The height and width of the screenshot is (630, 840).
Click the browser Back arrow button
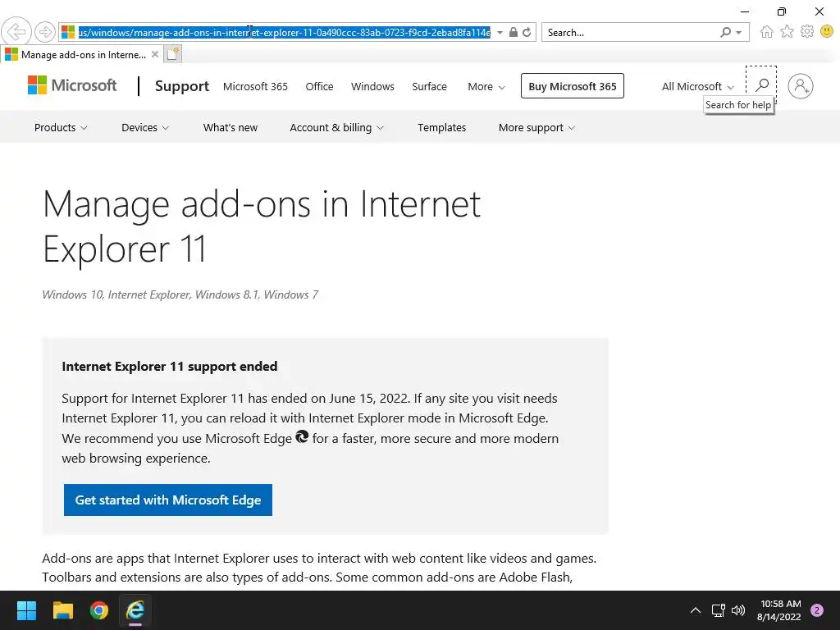click(16, 32)
